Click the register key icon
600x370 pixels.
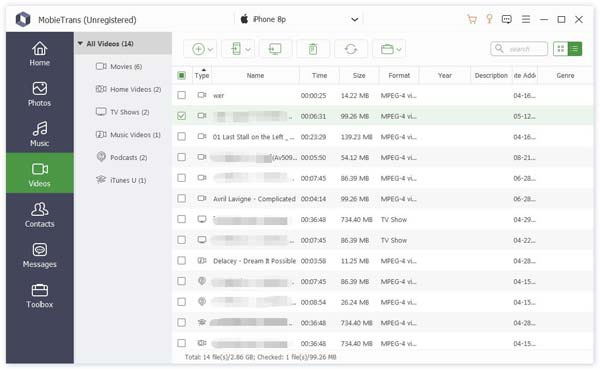pyautogui.click(x=489, y=19)
